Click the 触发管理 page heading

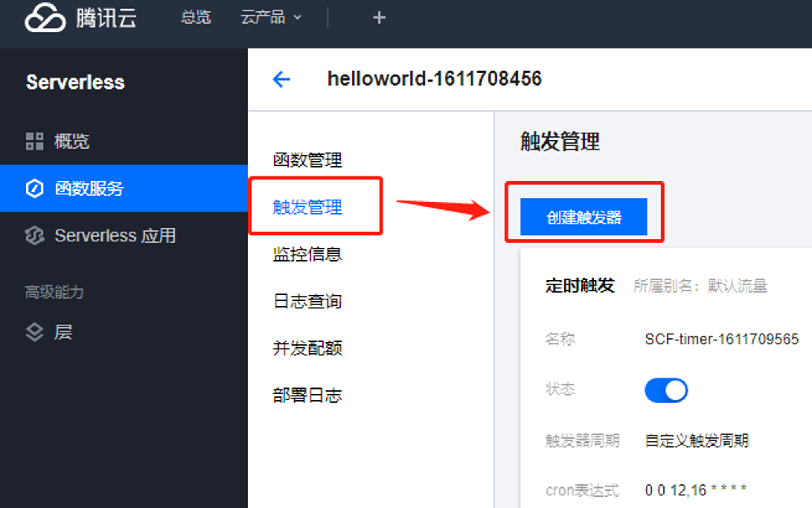[560, 142]
